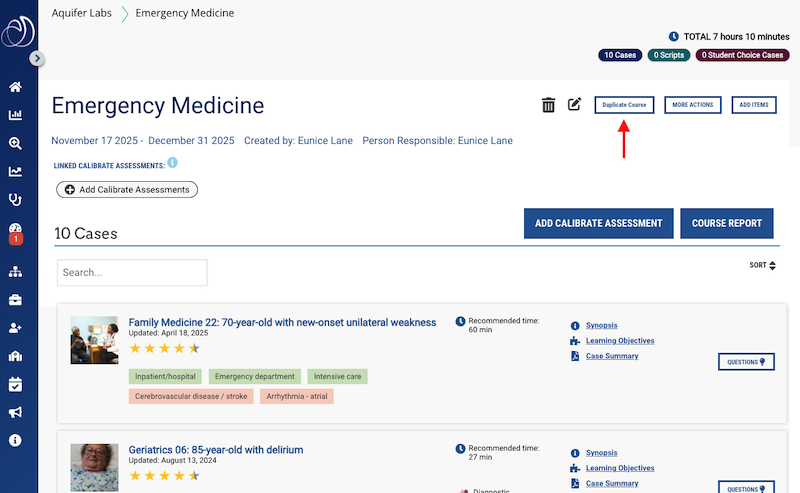Open Geriatrics 06 case title
800x493 pixels.
pyautogui.click(x=216, y=450)
